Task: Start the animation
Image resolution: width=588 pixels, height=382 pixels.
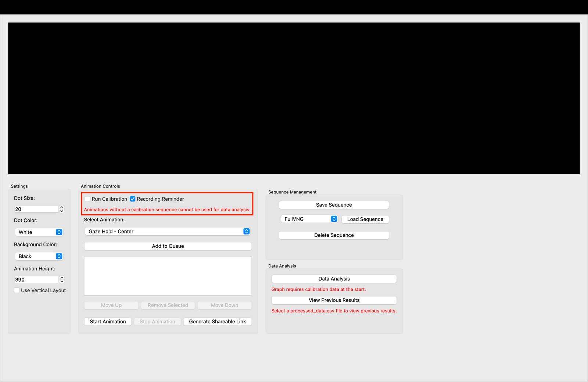Action: point(108,321)
